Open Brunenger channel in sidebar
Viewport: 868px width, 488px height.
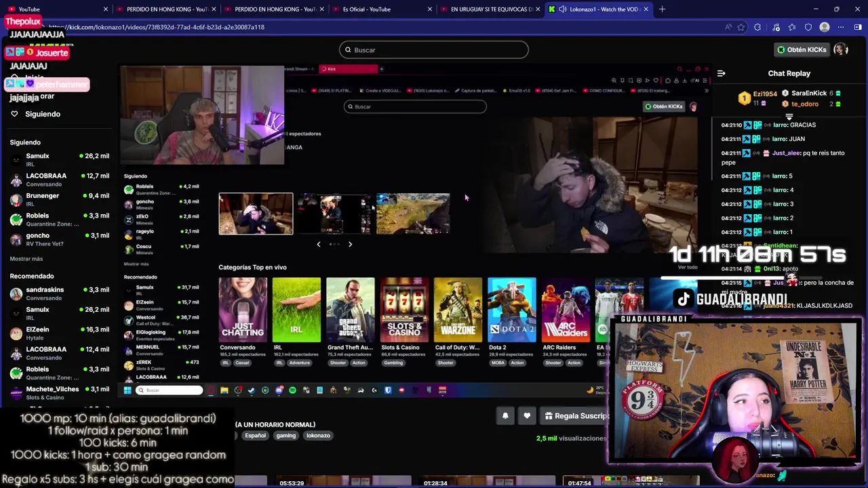click(60, 199)
